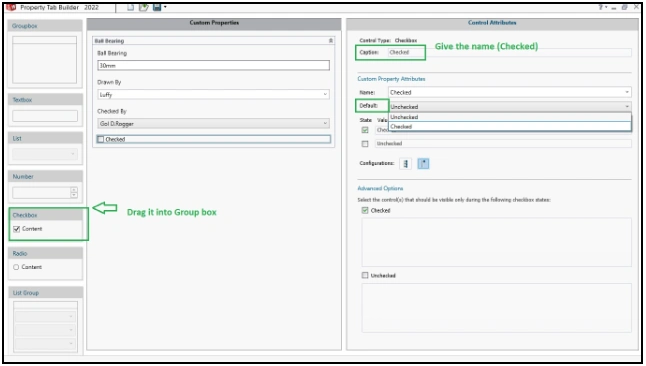
Task: Select the List Group palette item header
Action: (45, 293)
